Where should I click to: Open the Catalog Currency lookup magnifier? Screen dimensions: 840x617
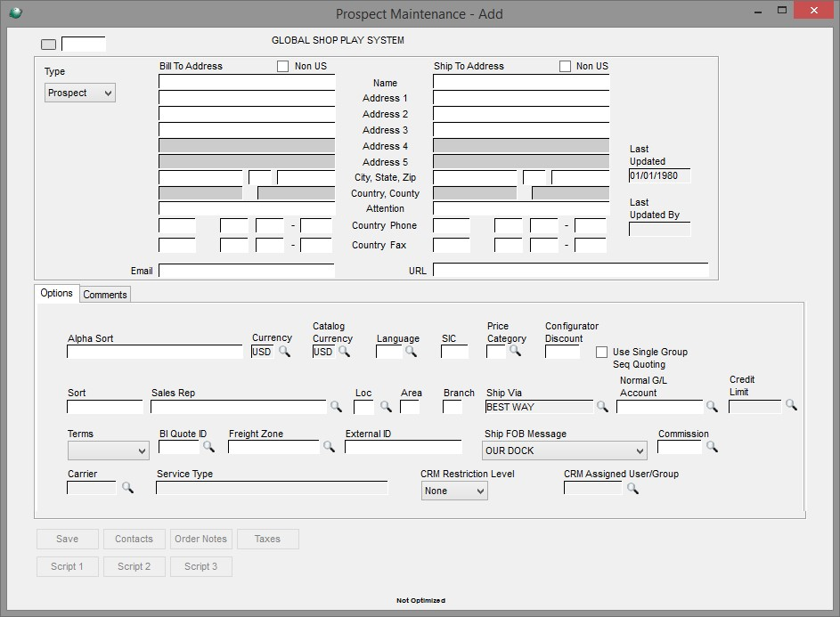coord(345,352)
